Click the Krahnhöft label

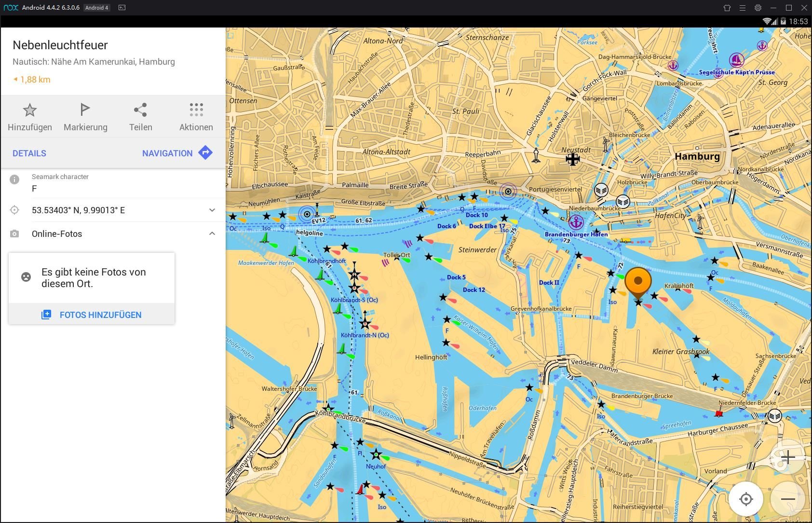(x=679, y=286)
